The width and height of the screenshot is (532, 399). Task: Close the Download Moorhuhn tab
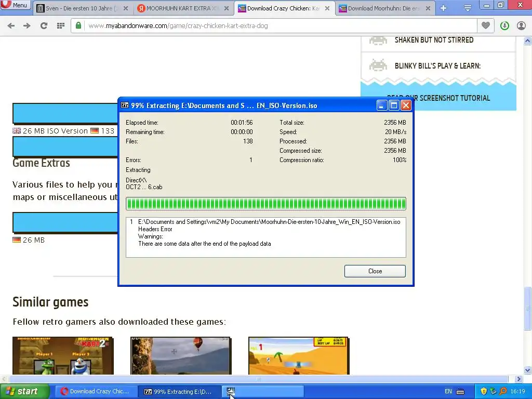point(428,8)
